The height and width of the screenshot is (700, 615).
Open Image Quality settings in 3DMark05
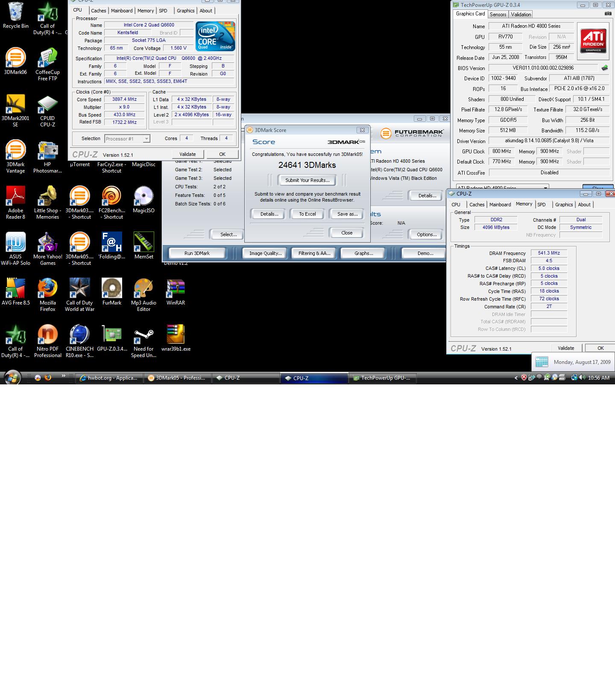[x=266, y=253]
